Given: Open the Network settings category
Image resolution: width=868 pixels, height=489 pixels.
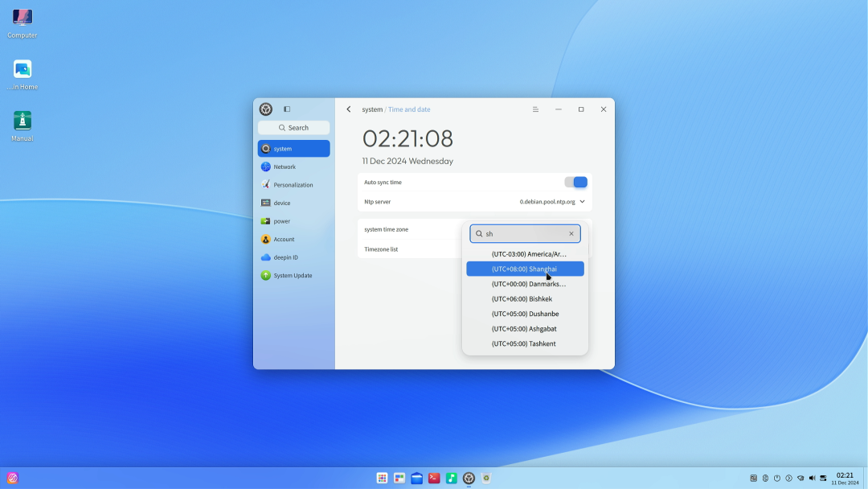Looking at the screenshot, I should [x=293, y=166].
